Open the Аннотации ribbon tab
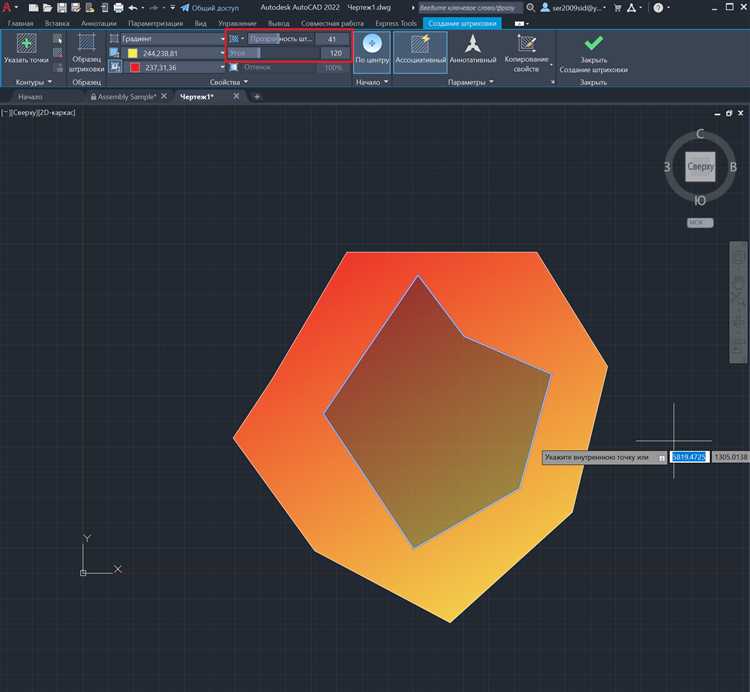The image size is (750, 692). tap(99, 23)
